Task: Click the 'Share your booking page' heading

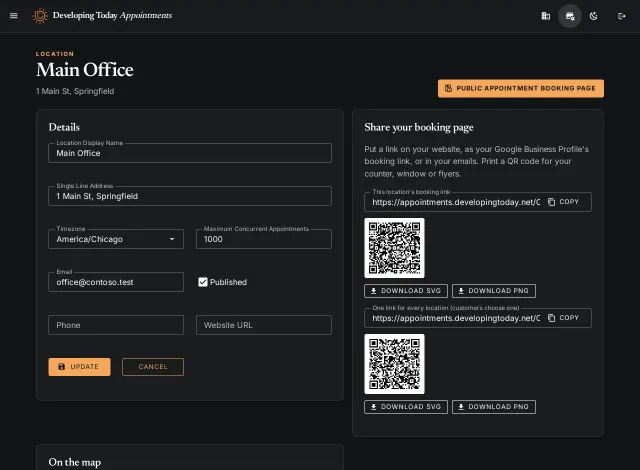Action: [x=419, y=127]
